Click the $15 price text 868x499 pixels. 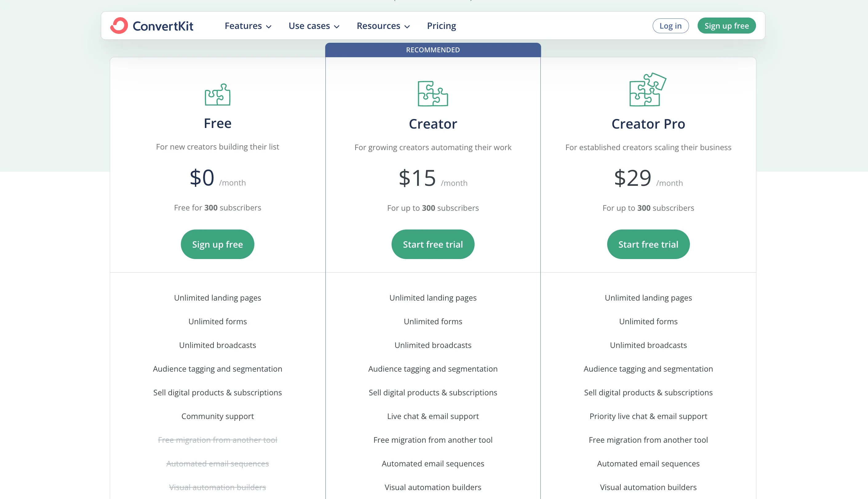[x=417, y=178]
